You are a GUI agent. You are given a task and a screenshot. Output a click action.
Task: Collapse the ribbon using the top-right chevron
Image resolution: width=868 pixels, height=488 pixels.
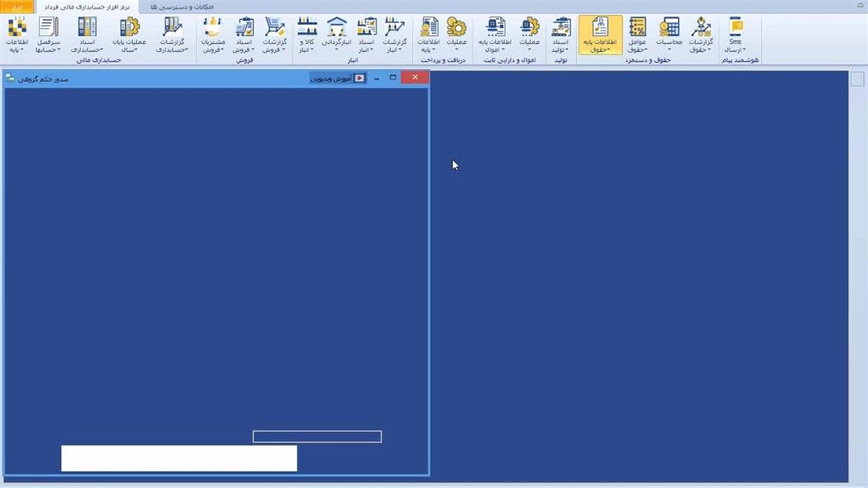tap(860, 7)
